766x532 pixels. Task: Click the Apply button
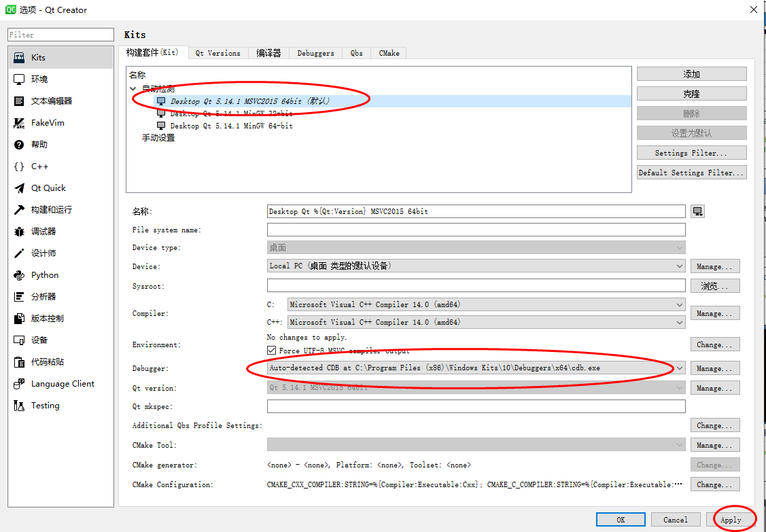(730, 519)
